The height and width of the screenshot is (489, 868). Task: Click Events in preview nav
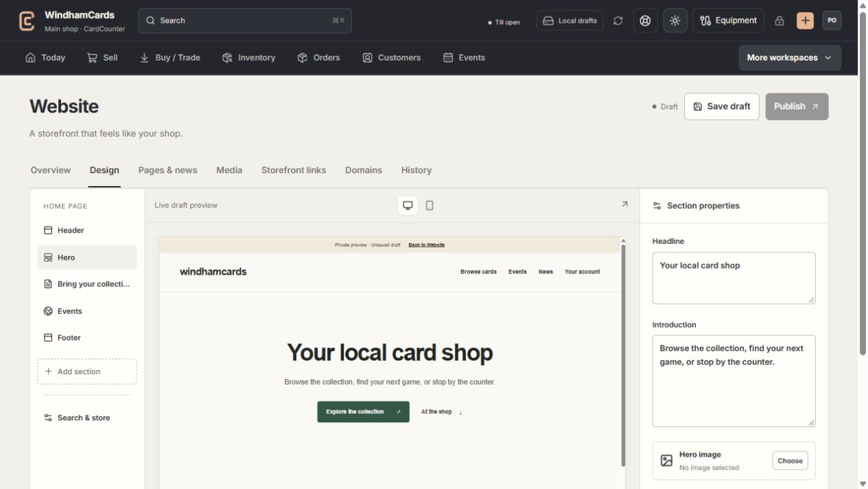pyautogui.click(x=517, y=272)
